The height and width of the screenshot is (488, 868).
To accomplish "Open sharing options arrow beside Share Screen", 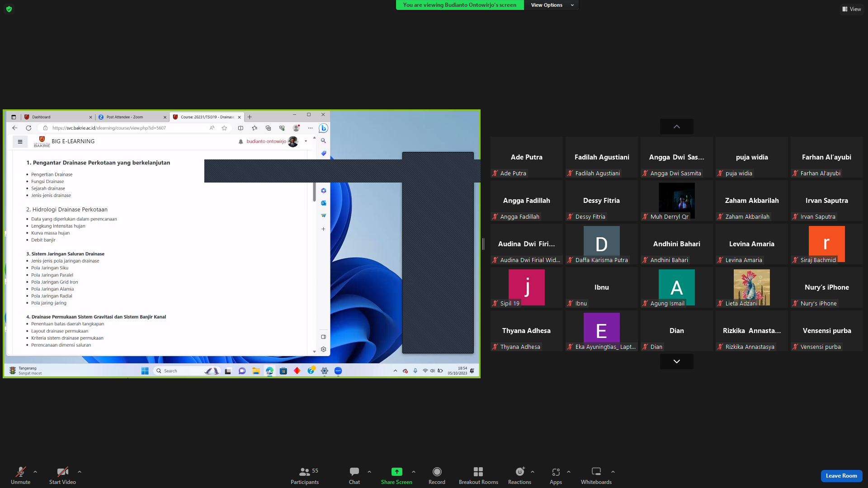I will 414,472.
